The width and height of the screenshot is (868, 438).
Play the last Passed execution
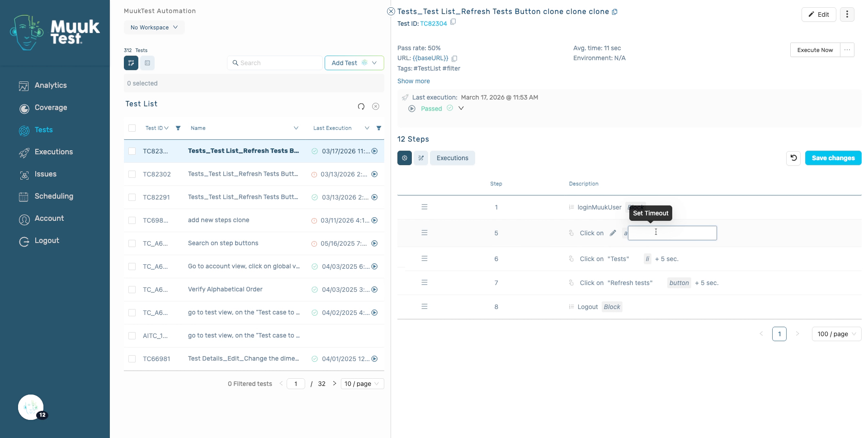[x=412, y=109]
